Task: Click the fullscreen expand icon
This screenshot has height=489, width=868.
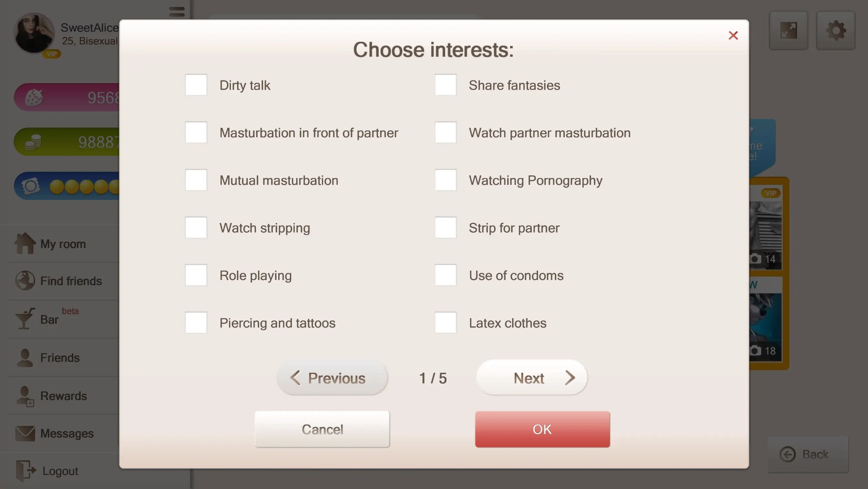Action: (x=789, y=30)
